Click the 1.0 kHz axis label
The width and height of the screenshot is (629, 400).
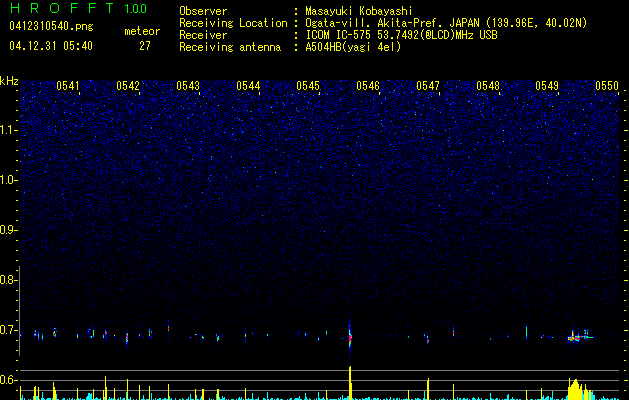[x=9, y=180]
